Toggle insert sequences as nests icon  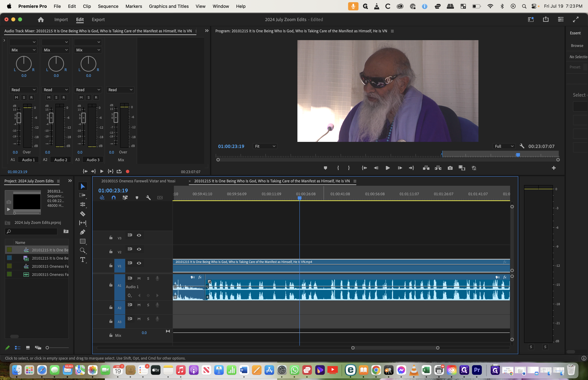click(102, 198)
